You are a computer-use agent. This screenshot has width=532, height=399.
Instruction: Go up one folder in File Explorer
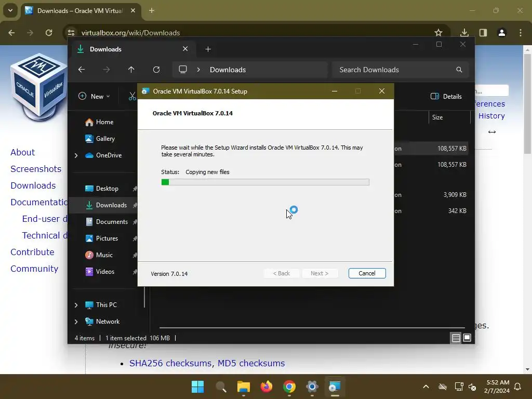tap(131, 70)
